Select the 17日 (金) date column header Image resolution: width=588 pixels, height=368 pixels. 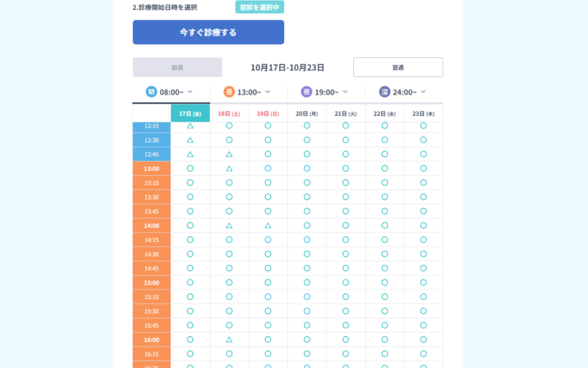click(190, 114)
